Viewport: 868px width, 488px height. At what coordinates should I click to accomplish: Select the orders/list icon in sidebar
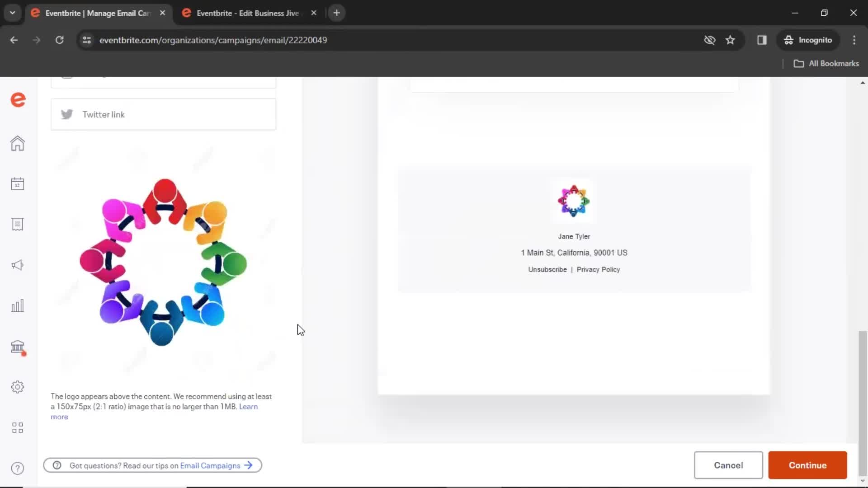pos(17,224)
